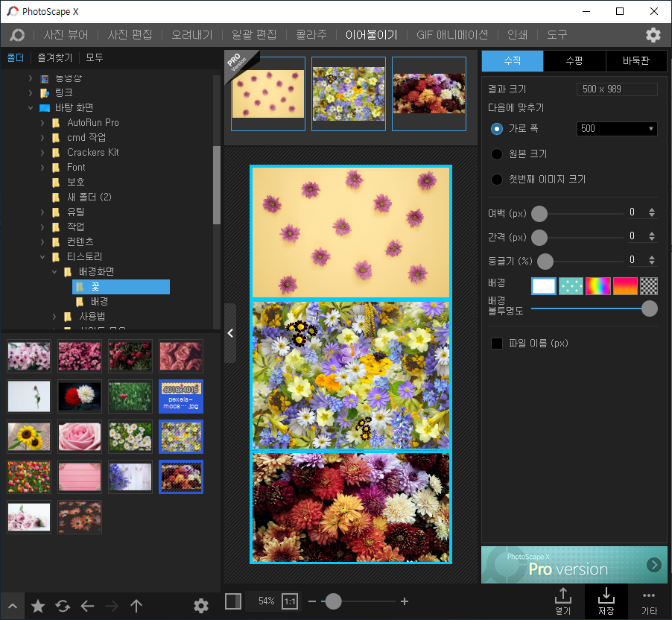Switch to 오려내기 tab
Viewport: 672px width, 620px height.
pos(192,35)
